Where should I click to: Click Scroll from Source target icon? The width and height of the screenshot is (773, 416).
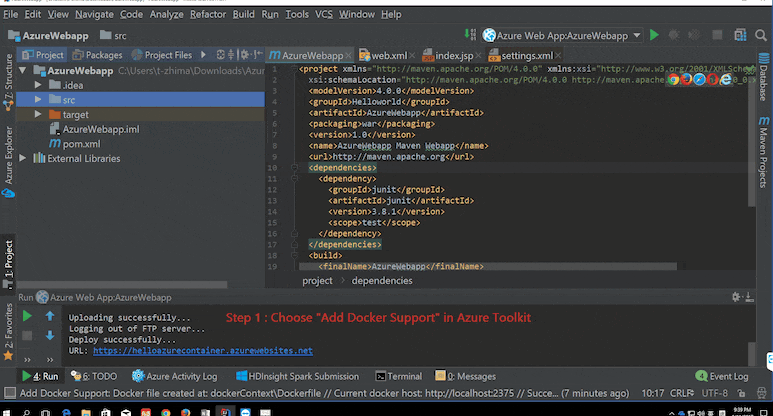pyautogui.click(x=220, y=55)
